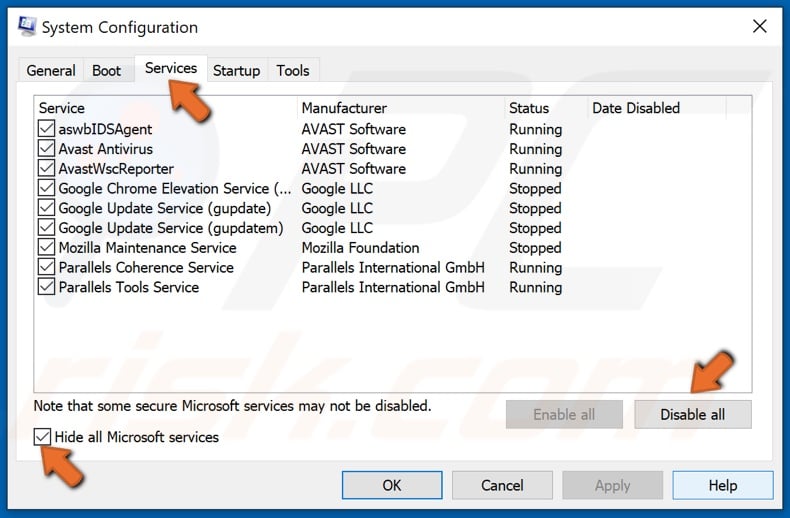Image resolution: width=790 pixels, height=518 pixels.
Task: Uncheck Google Update Service (gupdate) checkbox
Action: pos(46,208)
